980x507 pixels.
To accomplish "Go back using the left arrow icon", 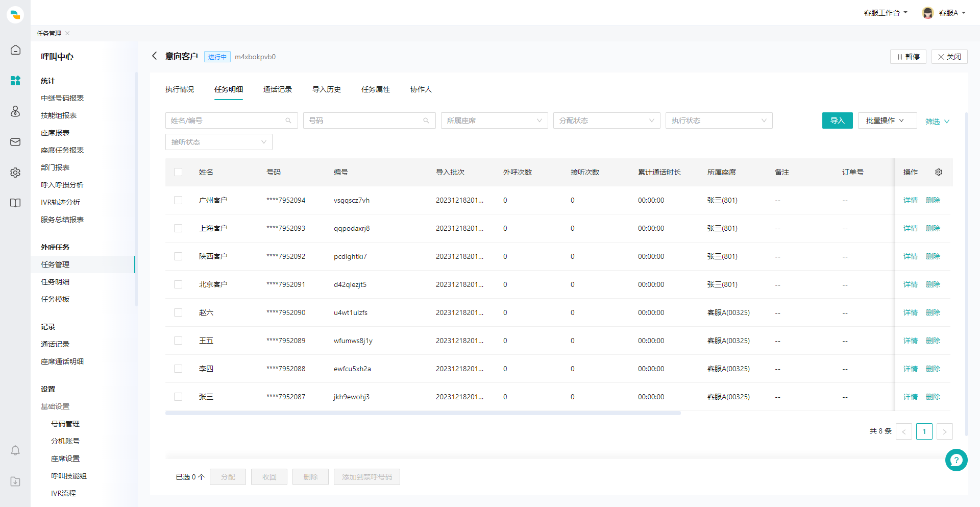I will coord(155,56).
